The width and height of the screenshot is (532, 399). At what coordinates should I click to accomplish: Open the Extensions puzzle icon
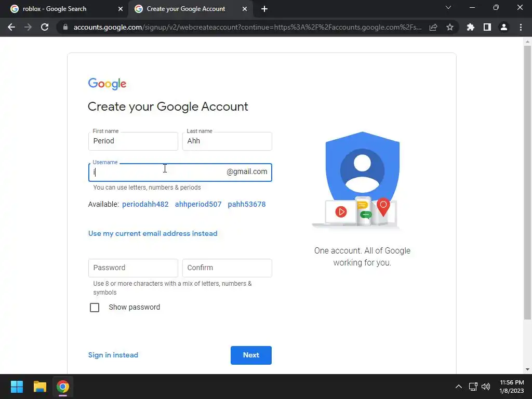(471, 27)
